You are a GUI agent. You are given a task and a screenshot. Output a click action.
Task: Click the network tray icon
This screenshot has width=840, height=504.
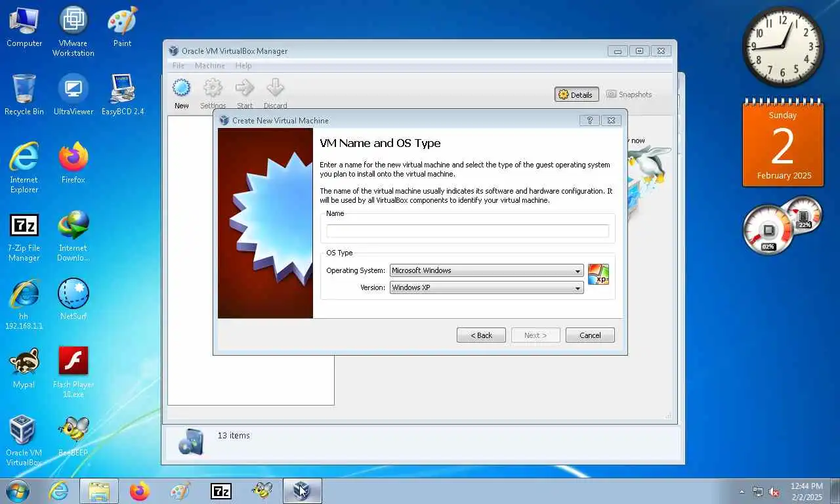[x=758, y=492]
